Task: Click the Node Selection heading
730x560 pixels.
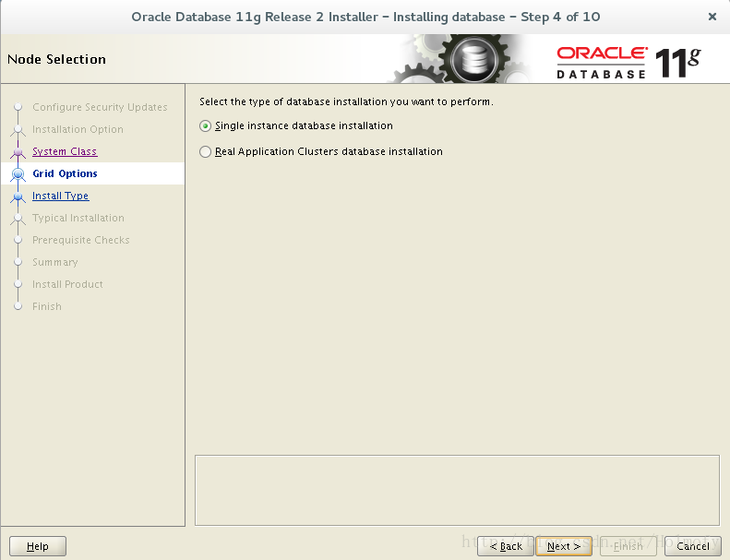Action: (x=57, y=59)
